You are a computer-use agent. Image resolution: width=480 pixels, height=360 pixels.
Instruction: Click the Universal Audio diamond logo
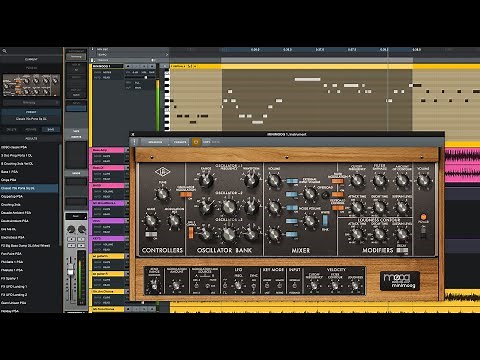162,172
